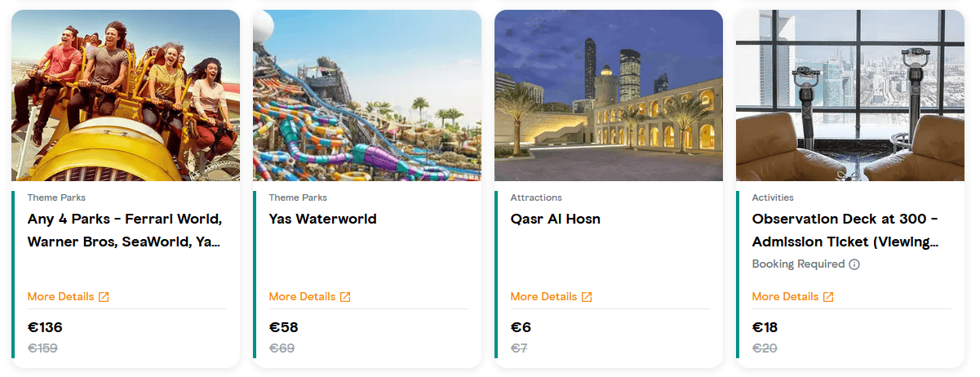Open More Details for Yas Waterworld
Image resolution: width=980 pixels, height=377 pixels.
click(x=302, y=297)
